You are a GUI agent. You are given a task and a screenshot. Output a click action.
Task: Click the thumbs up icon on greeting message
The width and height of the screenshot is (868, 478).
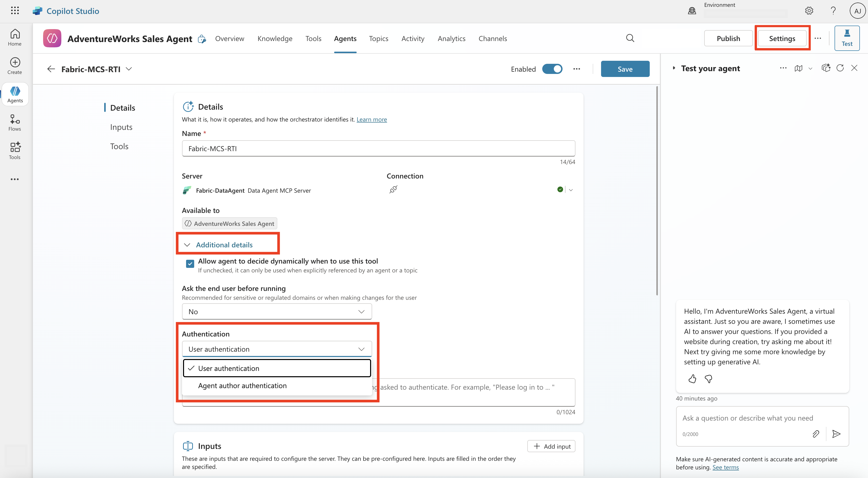point(692,379)
